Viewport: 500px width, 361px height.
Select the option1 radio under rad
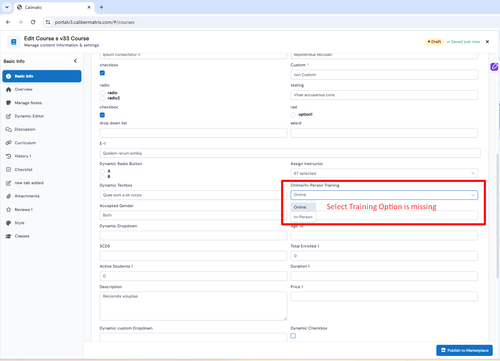coord(293,115)
